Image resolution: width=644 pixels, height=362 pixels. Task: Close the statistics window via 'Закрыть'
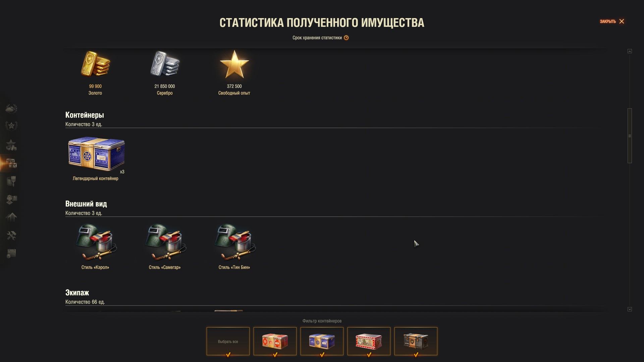click(x=612, y=21)
